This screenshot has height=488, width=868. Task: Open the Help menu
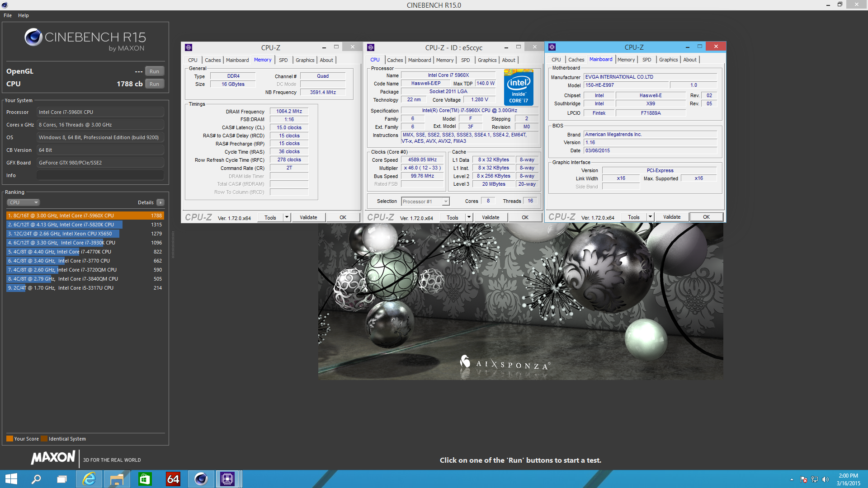click(x=24, y=15)
